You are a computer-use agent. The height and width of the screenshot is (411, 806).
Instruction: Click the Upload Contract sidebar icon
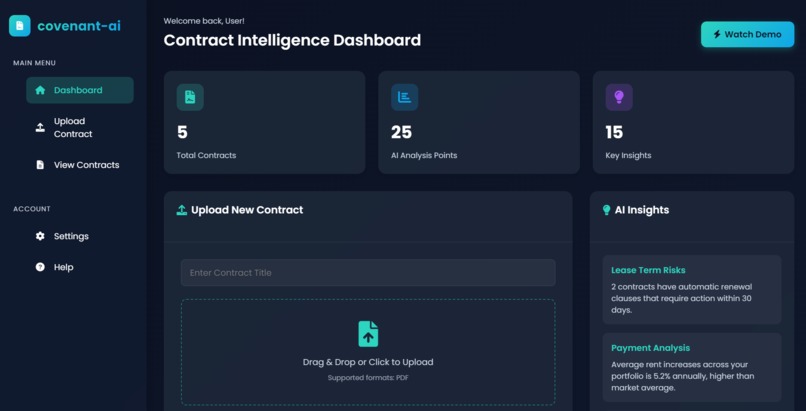coord(40,127)
